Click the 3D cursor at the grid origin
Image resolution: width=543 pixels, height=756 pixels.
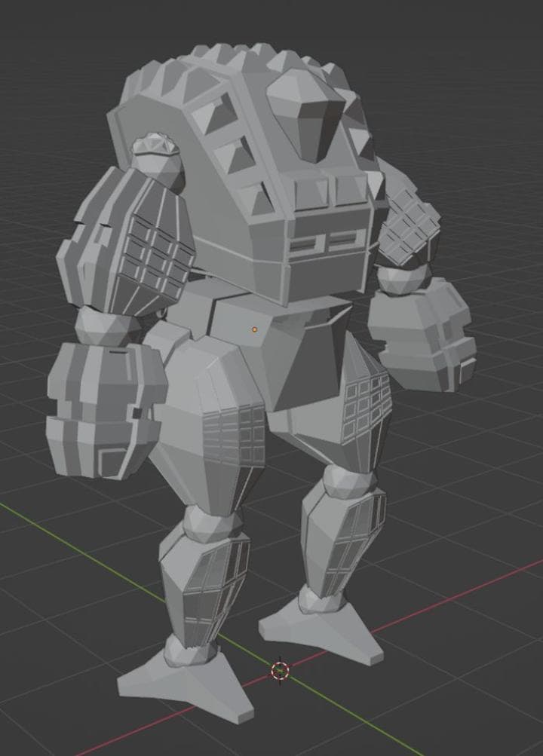coord(280,669)
